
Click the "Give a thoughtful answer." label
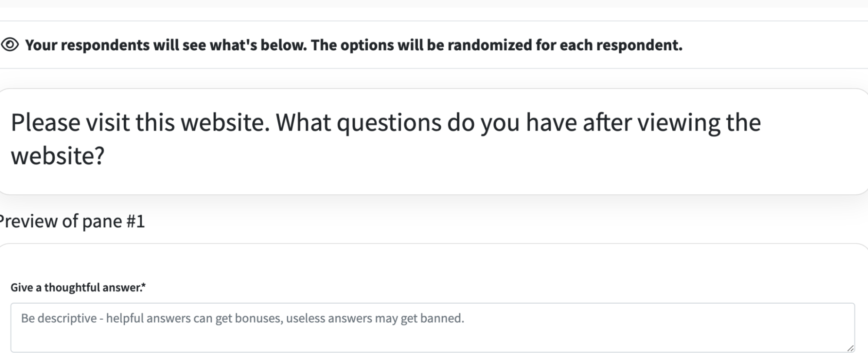click(76, 288)
